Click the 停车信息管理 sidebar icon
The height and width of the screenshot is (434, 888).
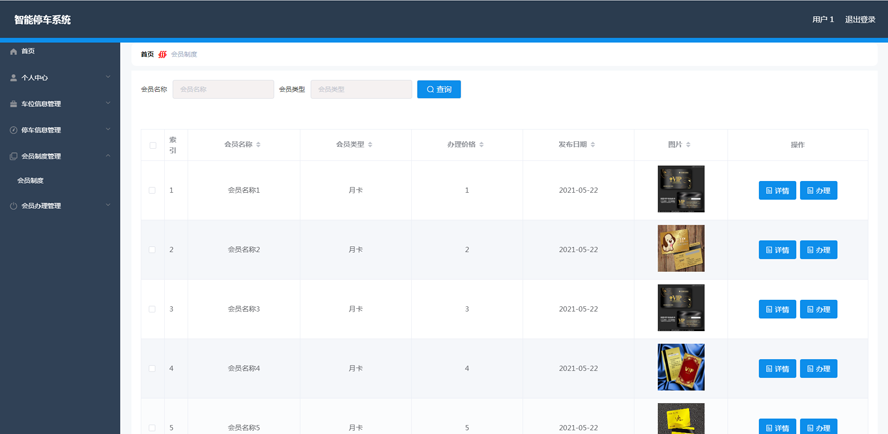coord(13,130)
